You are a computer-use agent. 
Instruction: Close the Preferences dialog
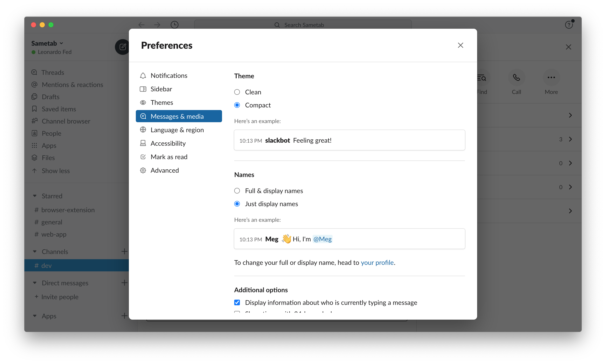click(460, 45)
